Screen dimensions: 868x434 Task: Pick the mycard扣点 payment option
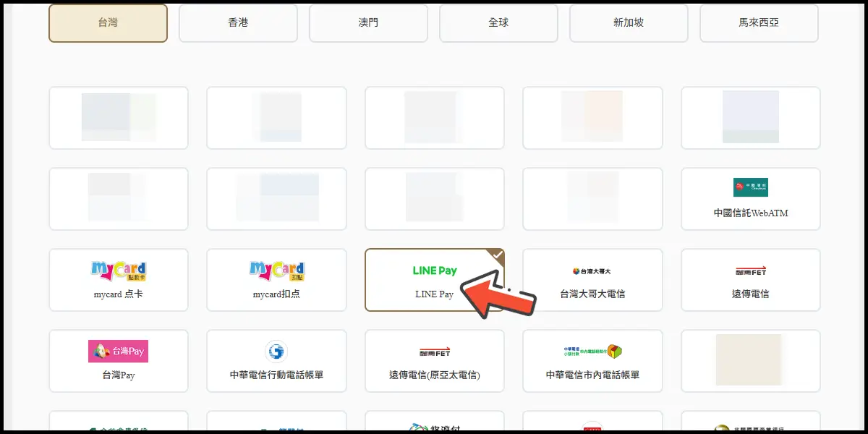[276, 280]
